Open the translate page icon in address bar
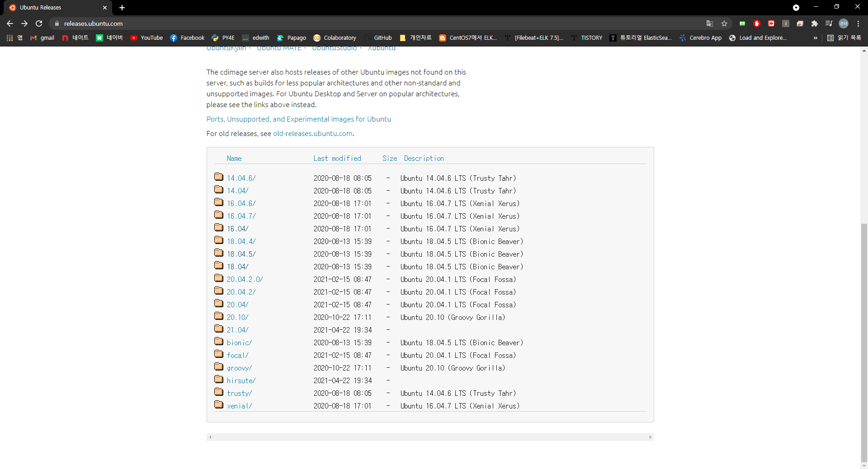 pyautogui.click(x=710, y=23)
